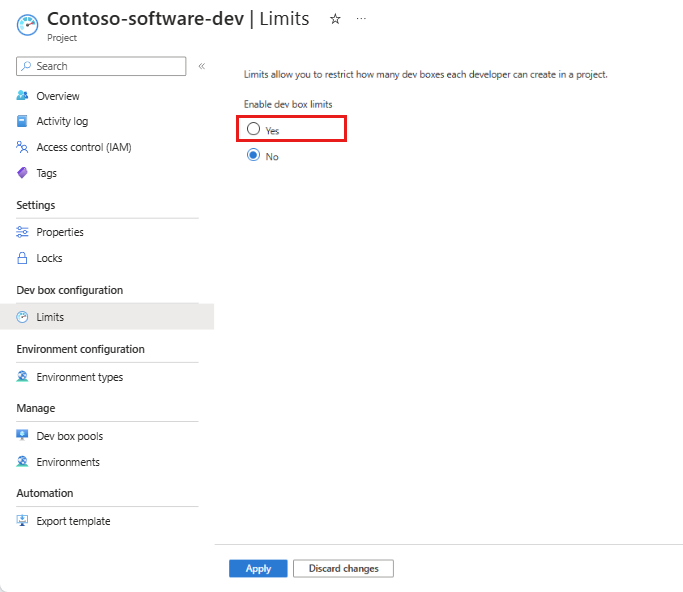The image size is (683, 592).
Task: Open Dev box pools
Action: [x=70, y=436]
